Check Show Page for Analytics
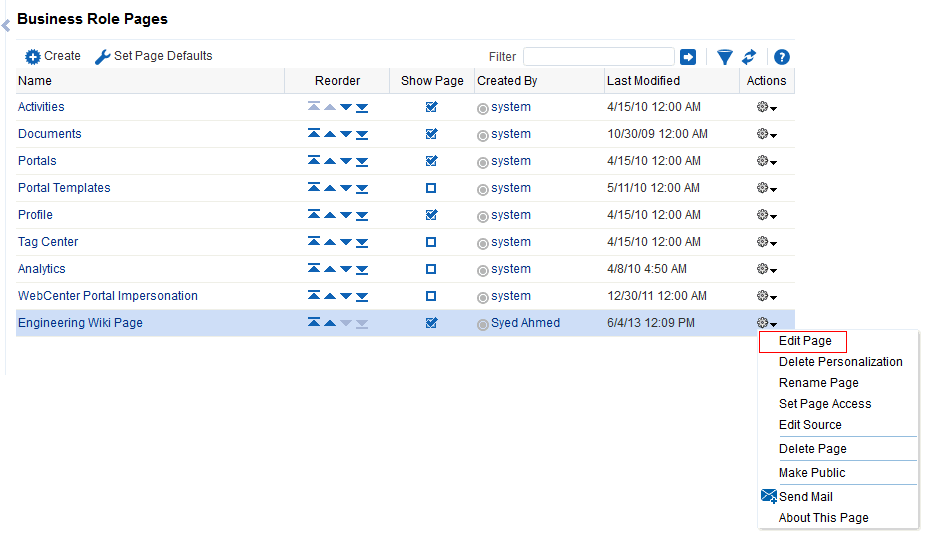The width and height of the screenshot is (938, 547). 431,269
